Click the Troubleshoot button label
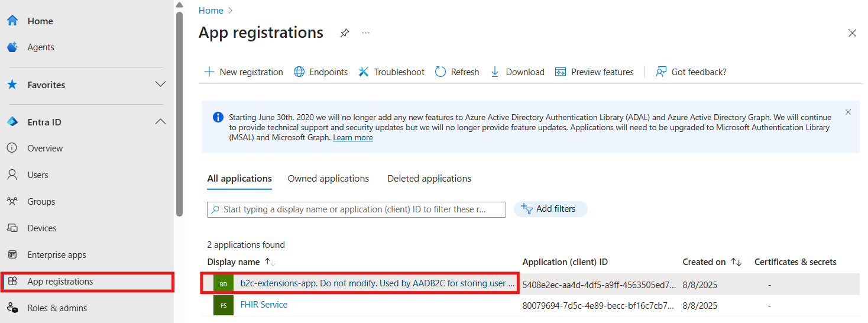Viewport: 868px width, 323px height. pyautogui.click(x=399, y=72)
